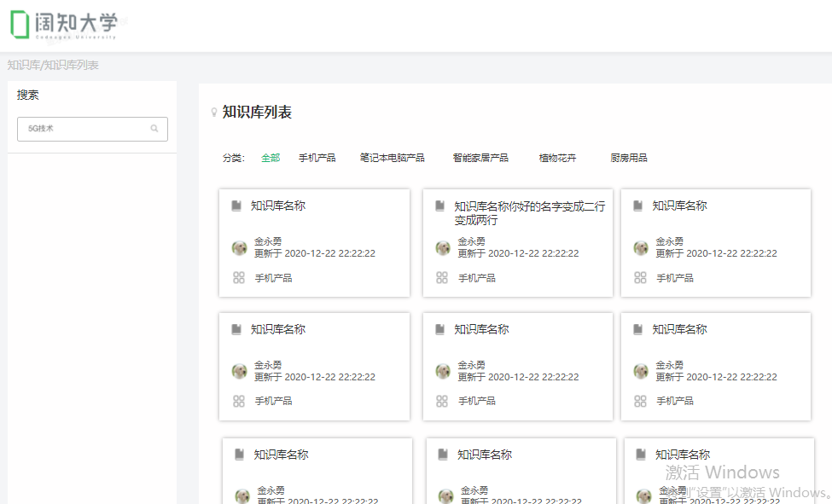
Task: Show the 厨房用品 category
Action: pyautogui.click(x=629, y=158)
